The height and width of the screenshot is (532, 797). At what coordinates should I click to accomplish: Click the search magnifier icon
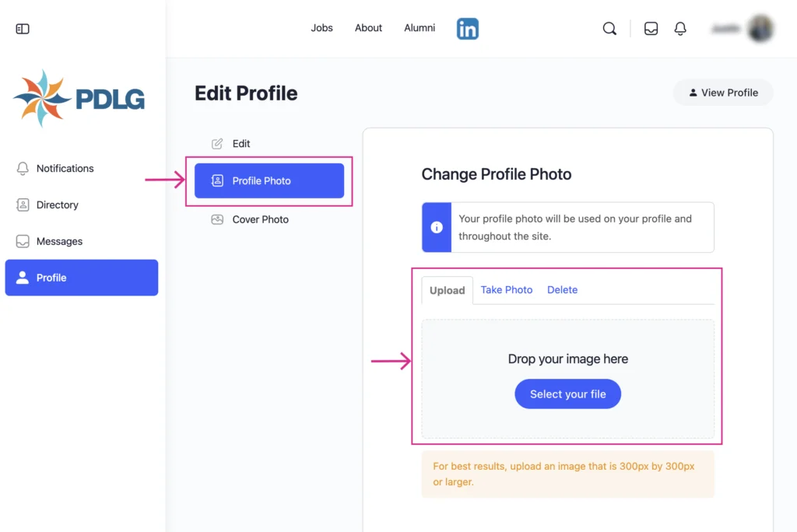pos(609,28)
